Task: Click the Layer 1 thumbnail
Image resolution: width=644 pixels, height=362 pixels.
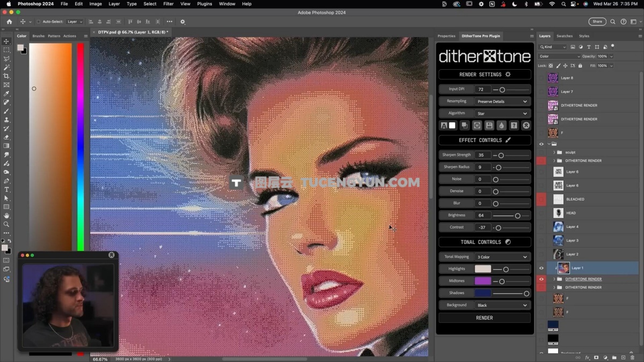Action: pyautogui.click(x=563, y=268)
